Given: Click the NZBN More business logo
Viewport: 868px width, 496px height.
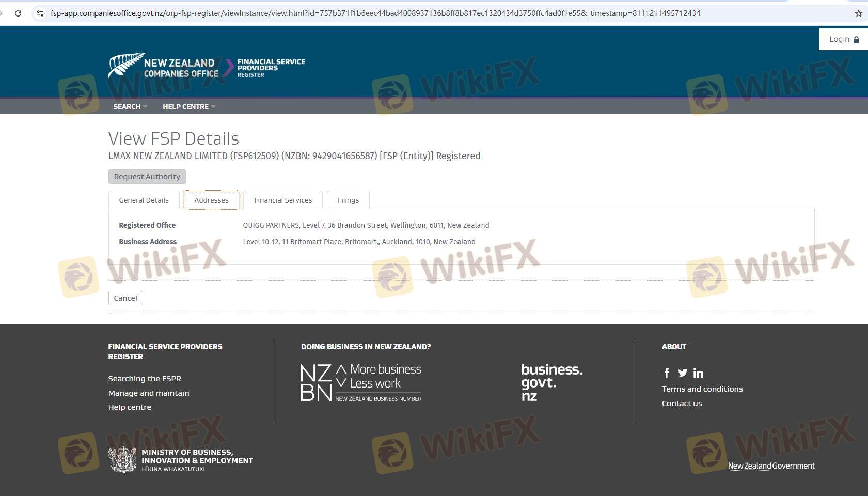Looking at the screenshot, I should 361,383.
